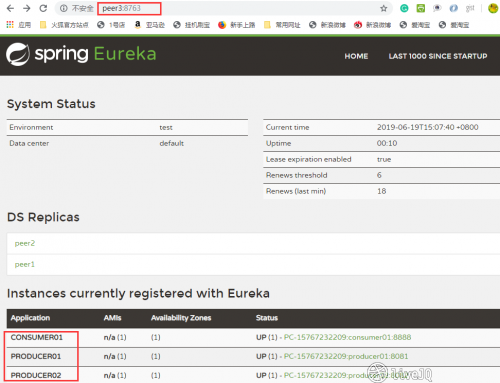Go to HOME in Eureka navbar
This screenshot has height=383, width=500.
[x=356, y=56]
